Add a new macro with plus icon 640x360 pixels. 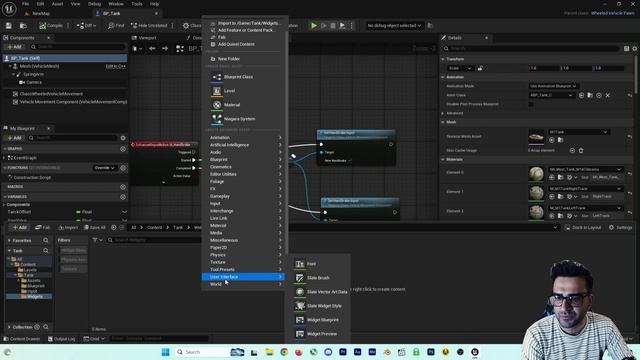123,187
